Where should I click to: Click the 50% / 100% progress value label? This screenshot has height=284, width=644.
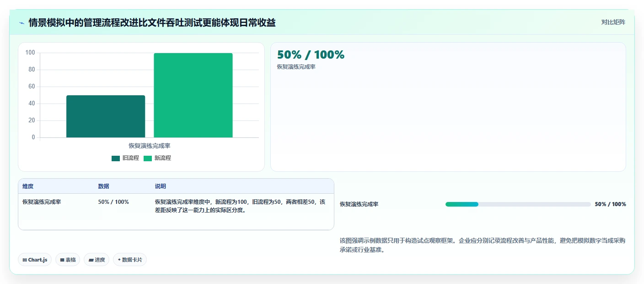610,204
